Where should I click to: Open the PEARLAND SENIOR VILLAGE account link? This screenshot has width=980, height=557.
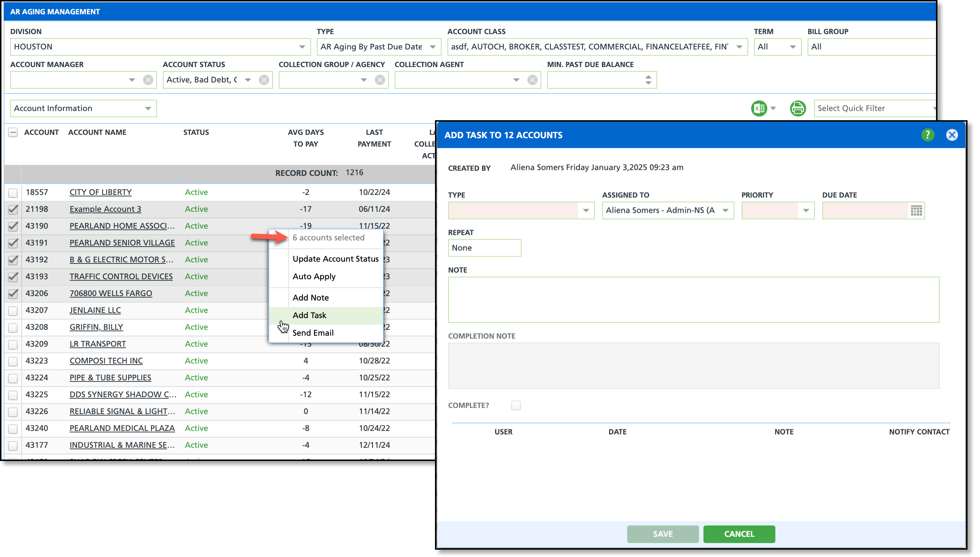(x=122, y=243)
